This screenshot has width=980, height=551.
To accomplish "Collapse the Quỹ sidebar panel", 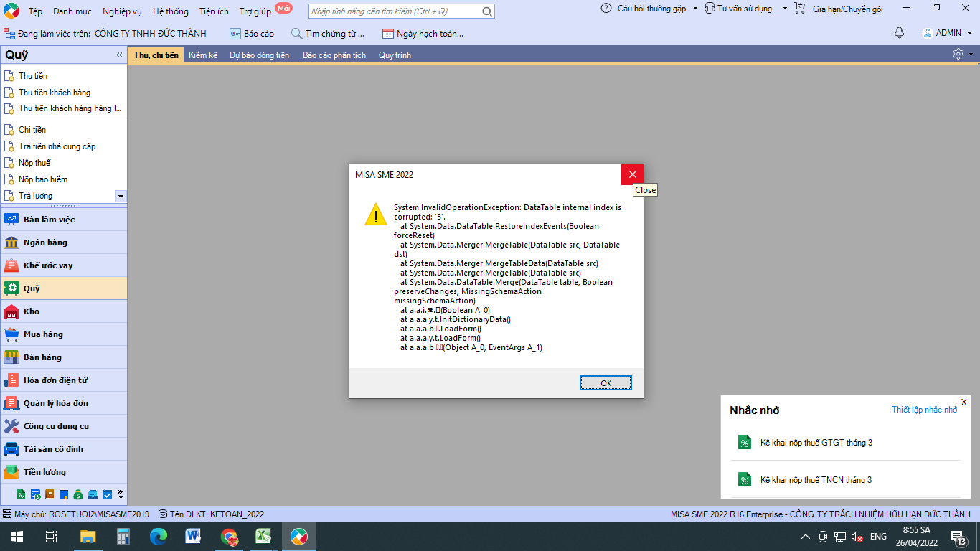I will (119, 55).
